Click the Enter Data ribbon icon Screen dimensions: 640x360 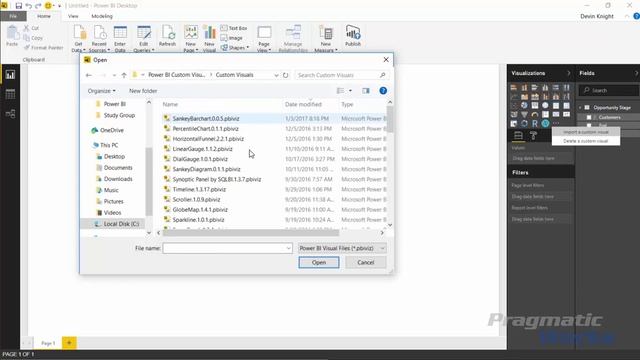pyautogui.click(x=120, y=38)
